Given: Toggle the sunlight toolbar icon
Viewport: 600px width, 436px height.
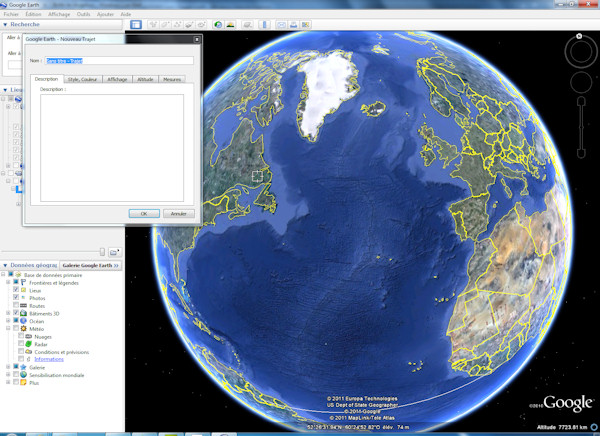Looking at the screenshot, I should click(230, 25).
